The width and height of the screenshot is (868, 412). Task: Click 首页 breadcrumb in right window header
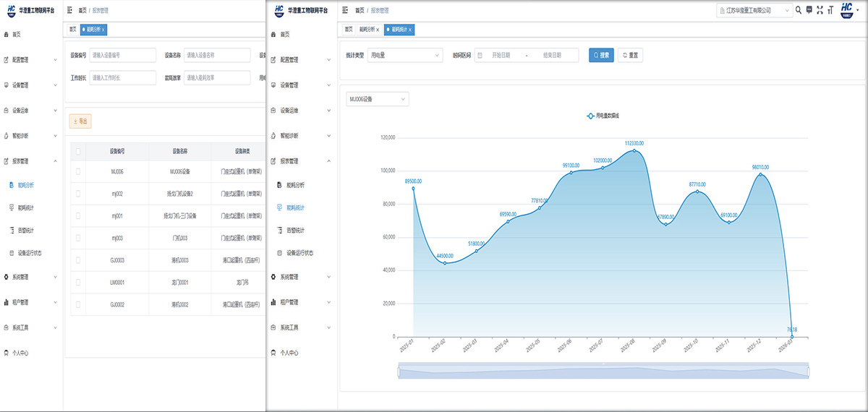359,10
